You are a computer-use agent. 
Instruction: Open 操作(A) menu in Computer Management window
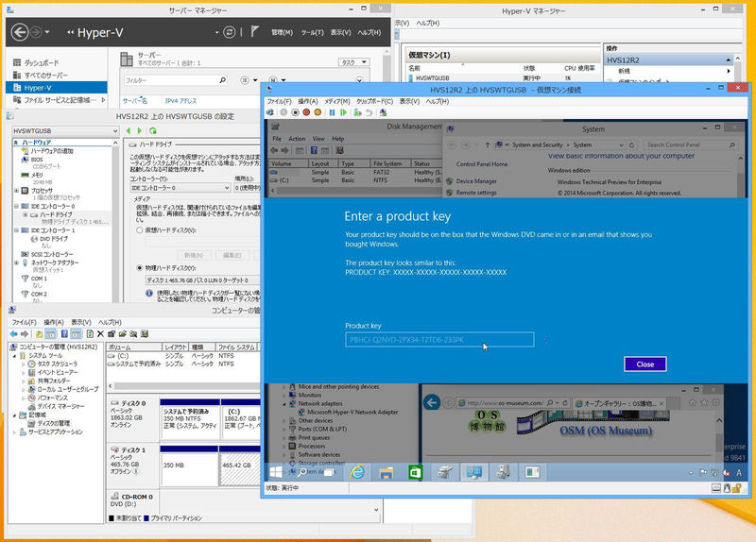[54, 322]
